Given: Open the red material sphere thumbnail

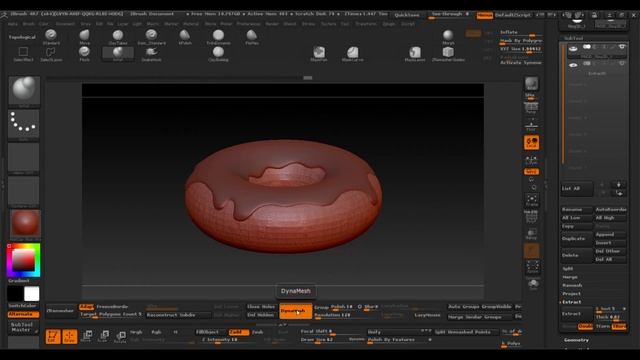Looking at the screenshot, I should (x=25, y=224).
